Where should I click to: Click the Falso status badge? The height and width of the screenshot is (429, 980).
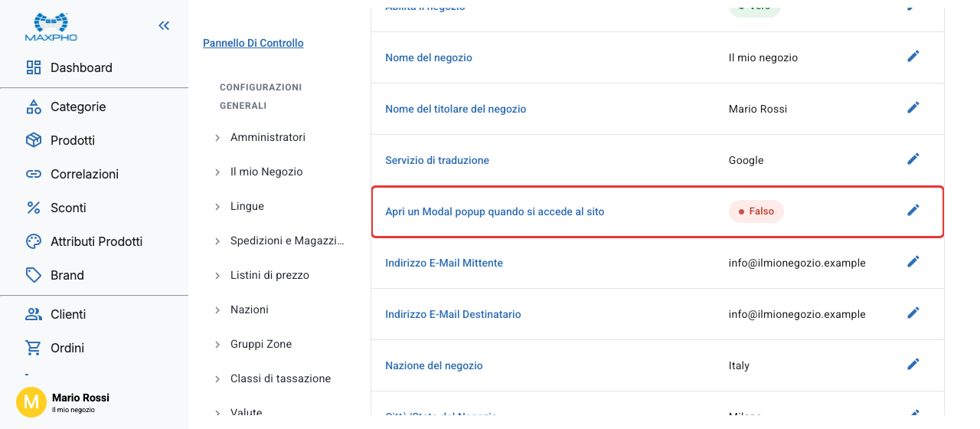click(x=756, y=211)
